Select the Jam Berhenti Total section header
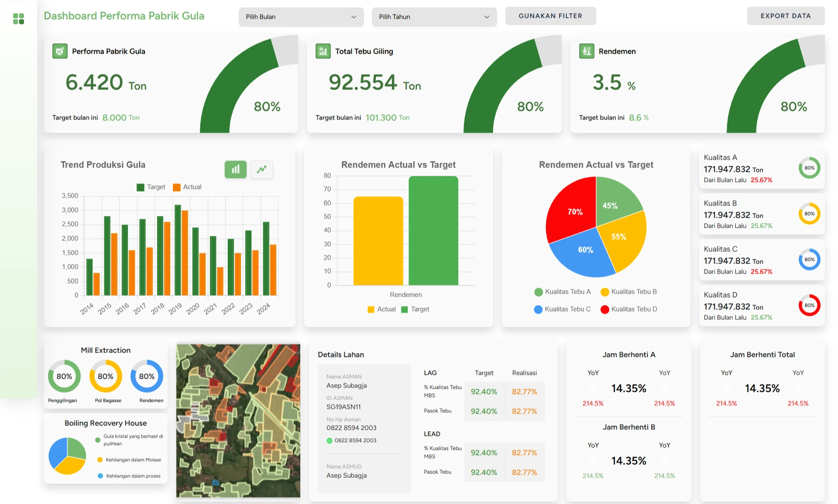This screenshot has height=504, width=838. coord(762,354)
